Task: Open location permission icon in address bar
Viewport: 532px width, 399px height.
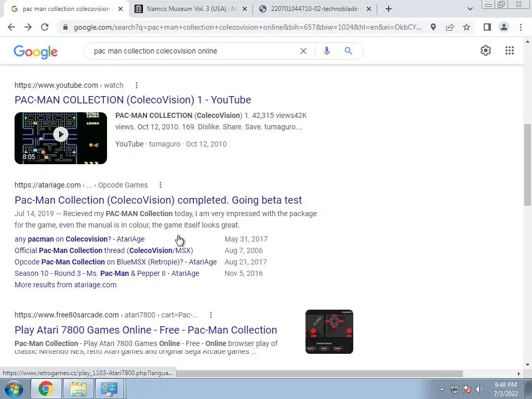Action: 433,27
